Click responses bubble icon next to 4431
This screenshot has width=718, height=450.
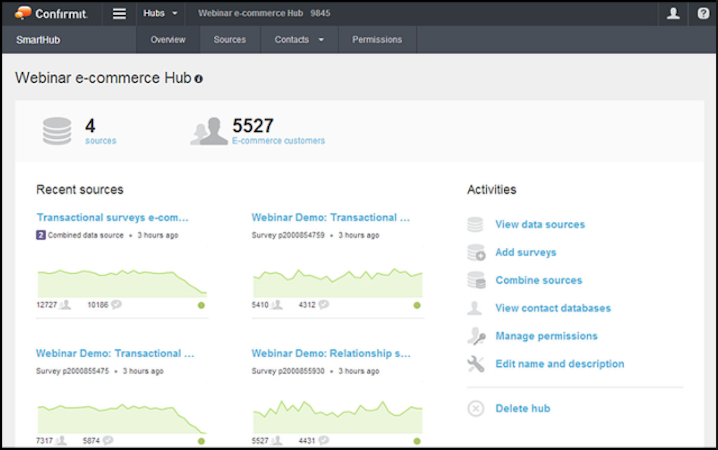[323, 440]
